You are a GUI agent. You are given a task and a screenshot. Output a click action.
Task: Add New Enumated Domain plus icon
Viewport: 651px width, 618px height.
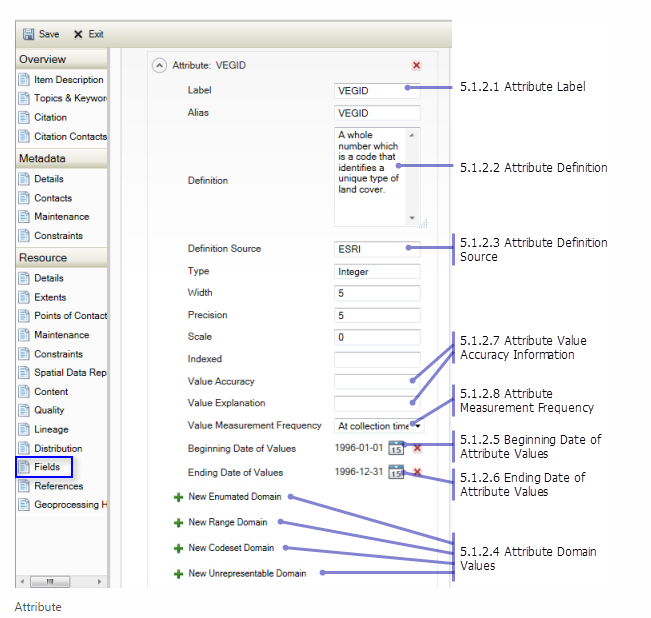coord(179,497)
